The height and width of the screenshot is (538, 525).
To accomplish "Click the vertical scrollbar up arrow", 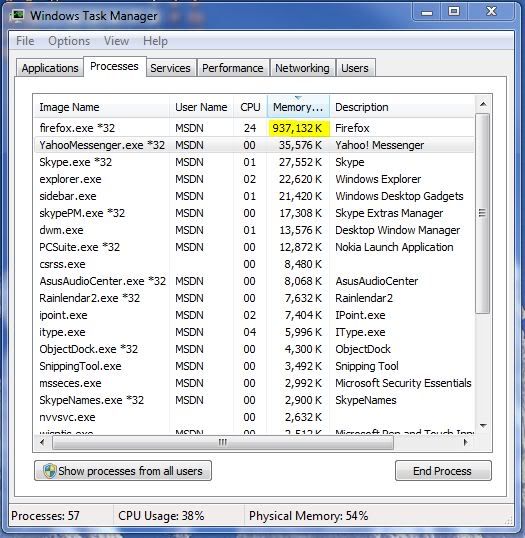I will tap(483, 104).
